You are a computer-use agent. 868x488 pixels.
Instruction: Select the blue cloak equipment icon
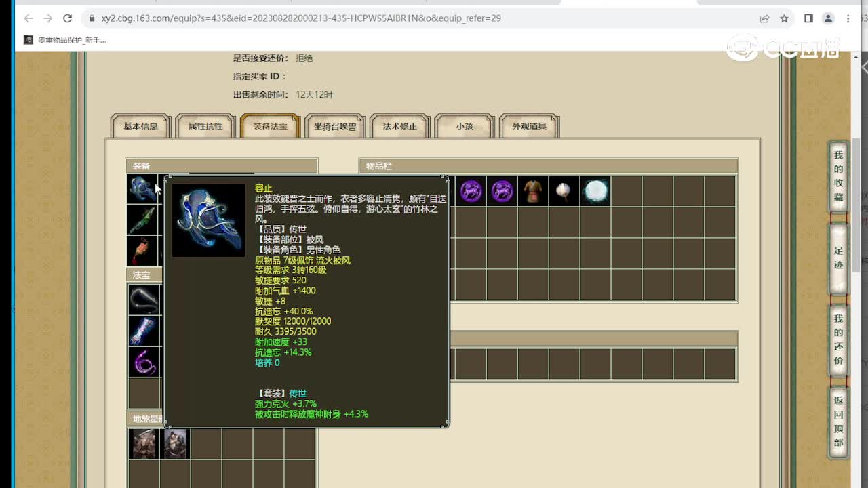[143, 188]
